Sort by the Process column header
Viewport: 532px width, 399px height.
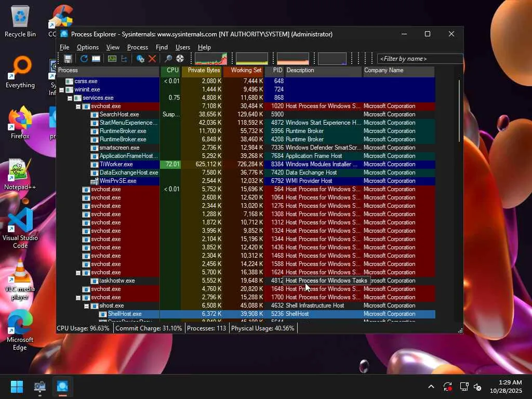click(108, 71)
